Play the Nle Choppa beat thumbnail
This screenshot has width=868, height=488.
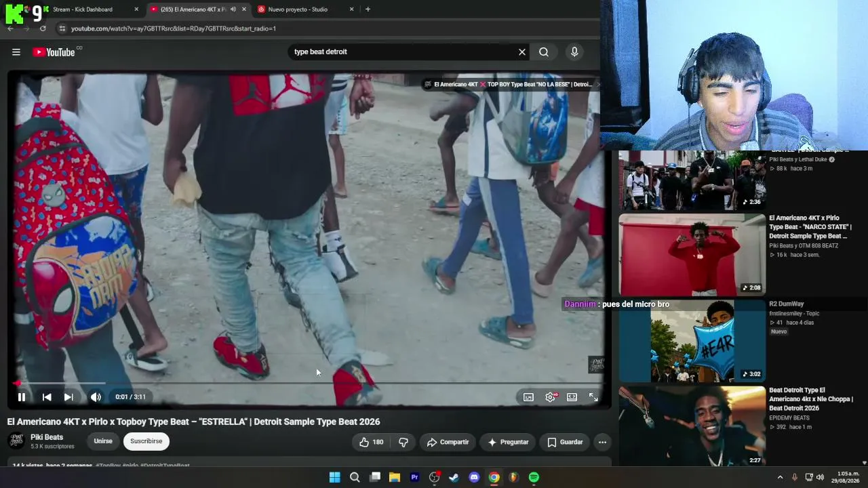pyautogui.click(x=692, y=428)
